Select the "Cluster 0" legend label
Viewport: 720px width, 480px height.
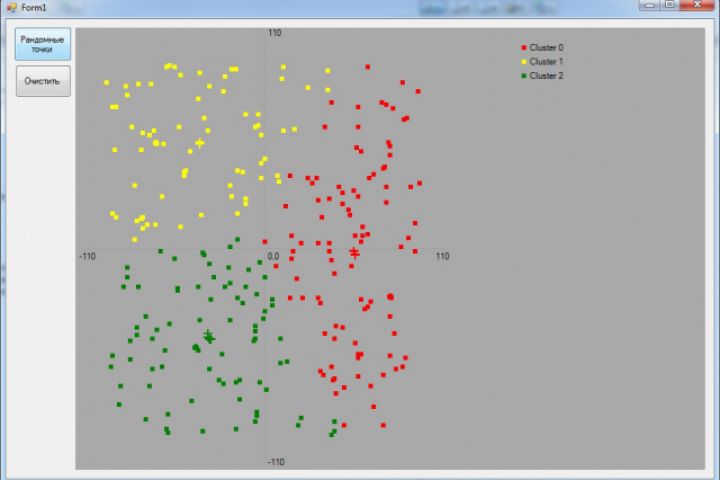click(546, 48)
